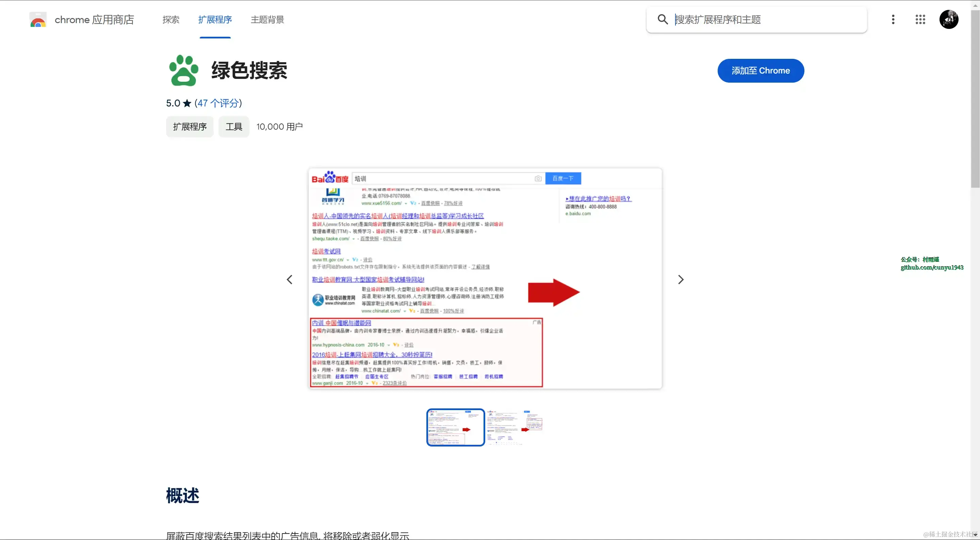The height and width of the screenshot is (540, 980).
Task: Click the user profile avatar
Action: (x=948, y=19)
